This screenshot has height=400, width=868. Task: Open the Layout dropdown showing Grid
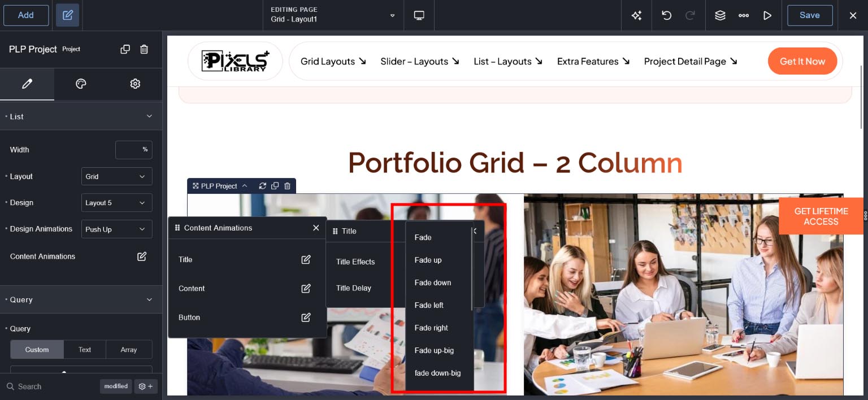[116, 176]
